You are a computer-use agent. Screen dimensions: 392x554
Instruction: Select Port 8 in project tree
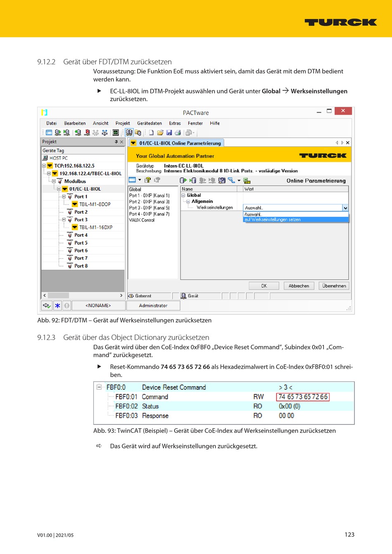click(x=81, y=266)
